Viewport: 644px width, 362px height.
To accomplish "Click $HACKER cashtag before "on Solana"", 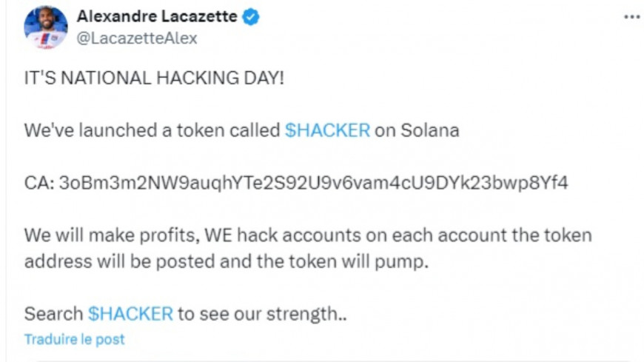I will coord(327,130).
